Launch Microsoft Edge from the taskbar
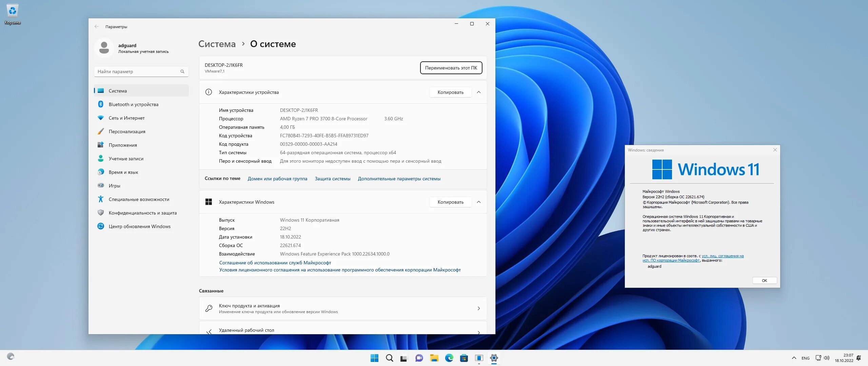Image resolution: width=868 pixels, height=366 pixels. tap(449, 358)
